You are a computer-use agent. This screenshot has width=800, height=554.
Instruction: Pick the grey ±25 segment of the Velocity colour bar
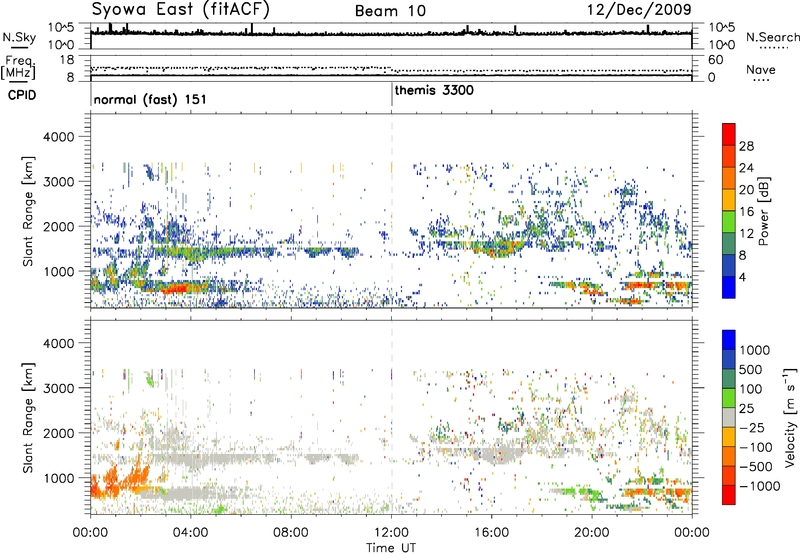click(729, 417)
